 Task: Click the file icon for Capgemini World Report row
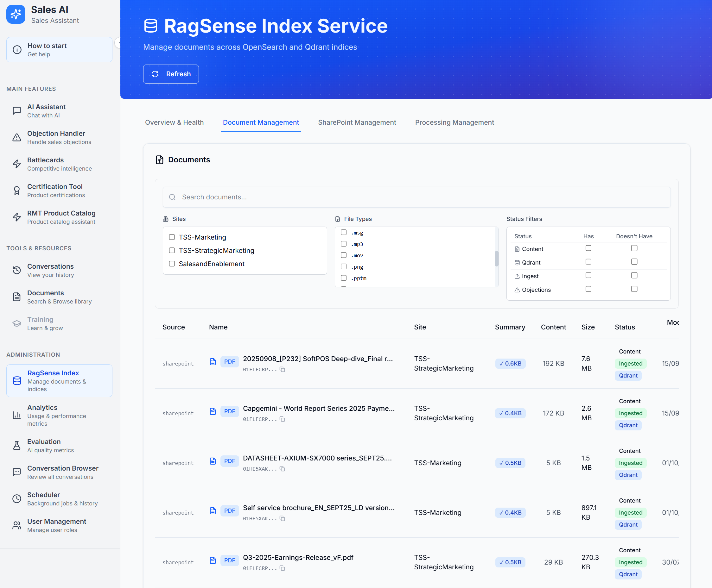coord(213,411)
